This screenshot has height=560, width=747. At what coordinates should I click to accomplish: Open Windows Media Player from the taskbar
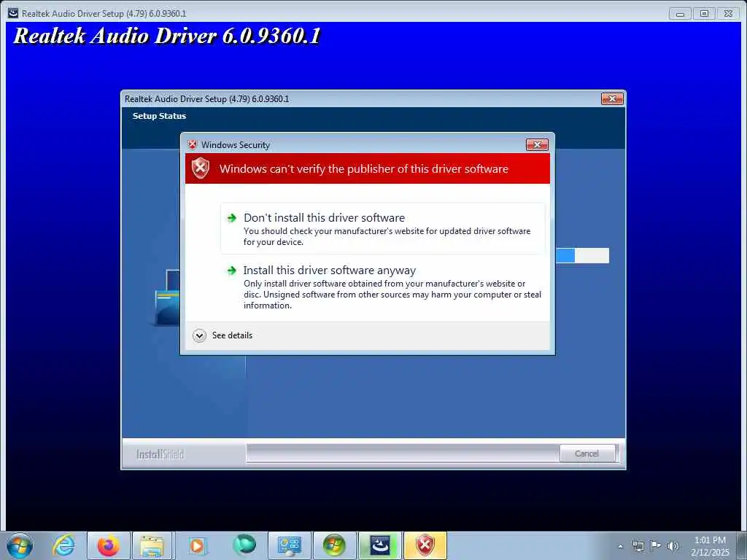pyautogui.click(x=197, y=545)
